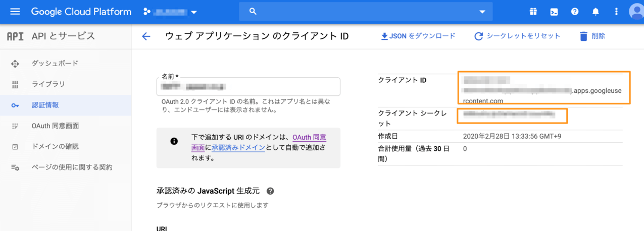Select ドメインの確認 sidebar item

(x=55, y=146)
